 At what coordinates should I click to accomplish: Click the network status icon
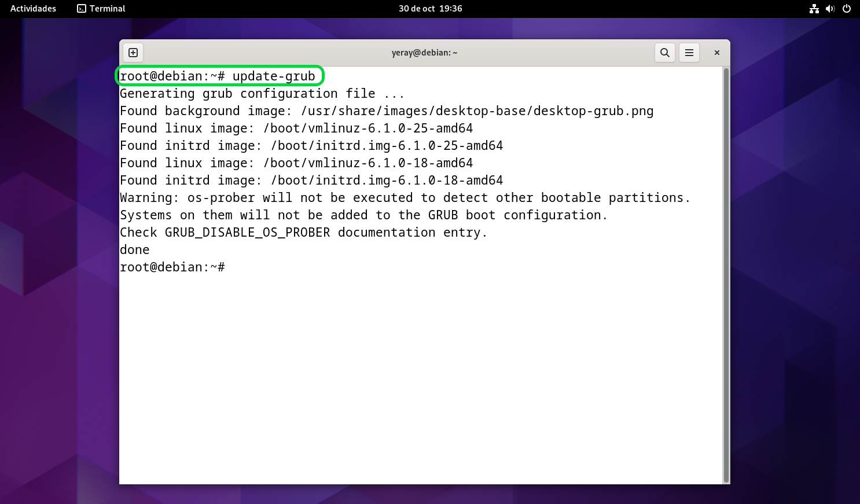point(814,9)
